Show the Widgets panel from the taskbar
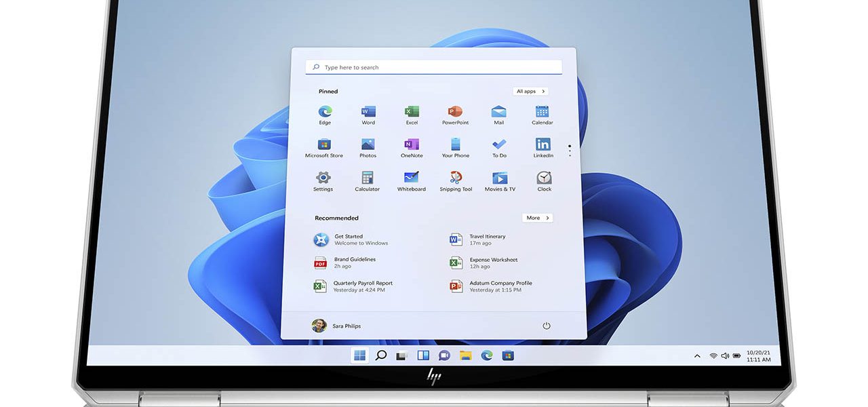Screen dimensions: 868x407 (x=423, y=355)
